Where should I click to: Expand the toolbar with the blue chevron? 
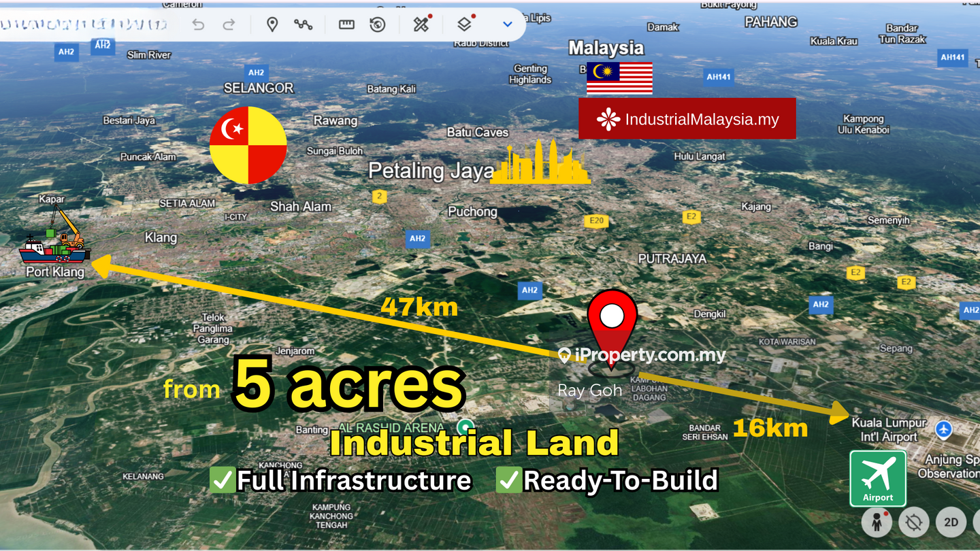(x=507, y=24)
